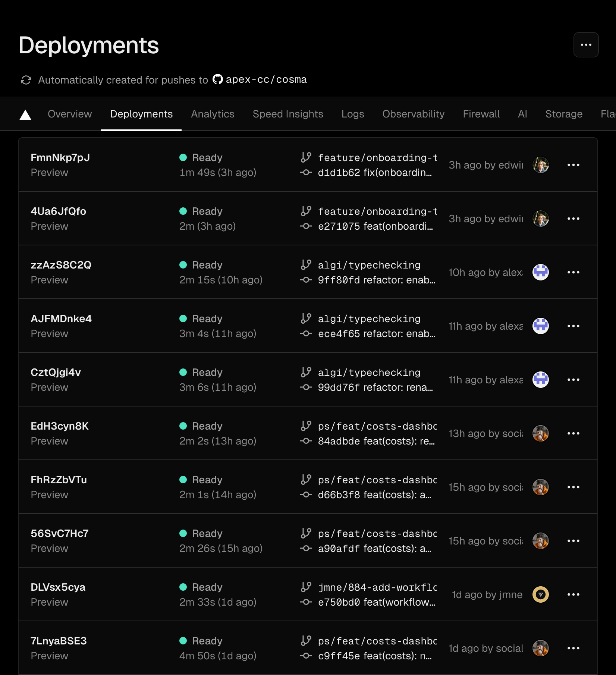
Task: Open the Analytics tab
Action: click(213, 114)
